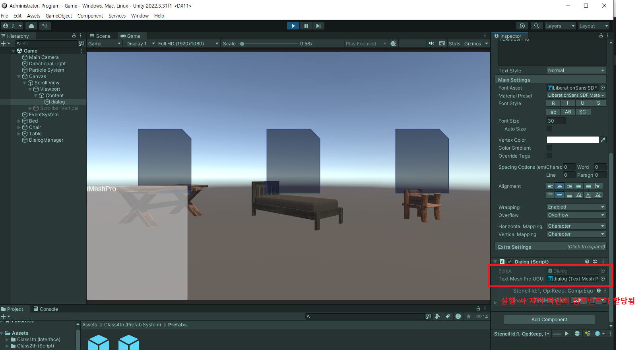Viewport: 644px width, 359px height.
Task: Click the Vertex Color eyedropper icon
Action: (x=603, y=140)
